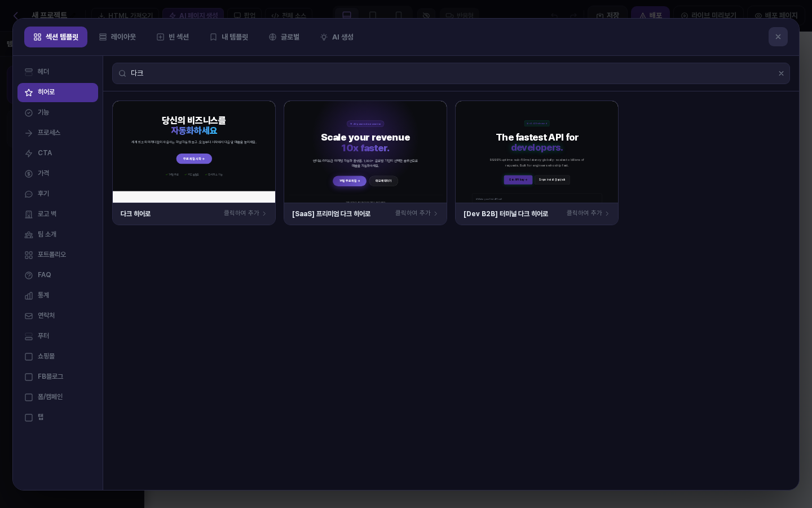Viewport: 812px width, 508px height.
Task: Open the 빈 섹션 tab
Action: 173,37
